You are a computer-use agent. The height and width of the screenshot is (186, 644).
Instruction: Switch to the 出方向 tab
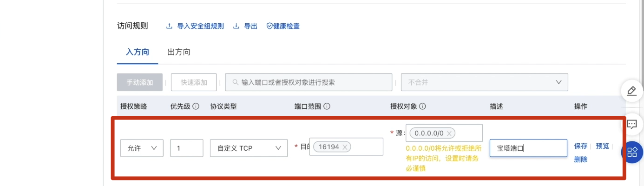pos(179,52)
